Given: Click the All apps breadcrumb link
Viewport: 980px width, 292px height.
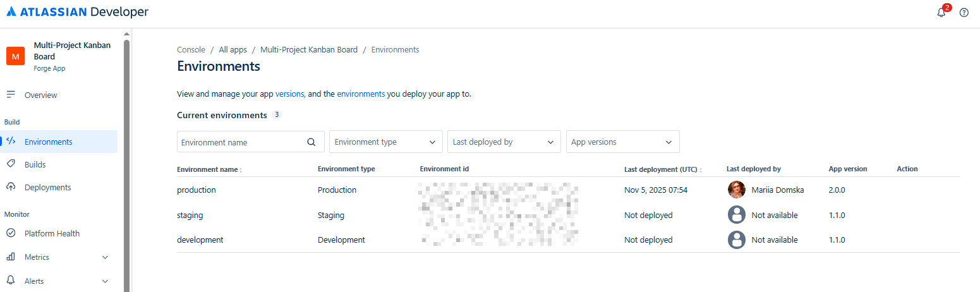Looking at the screenshot, I should click(x=233, y=50).
